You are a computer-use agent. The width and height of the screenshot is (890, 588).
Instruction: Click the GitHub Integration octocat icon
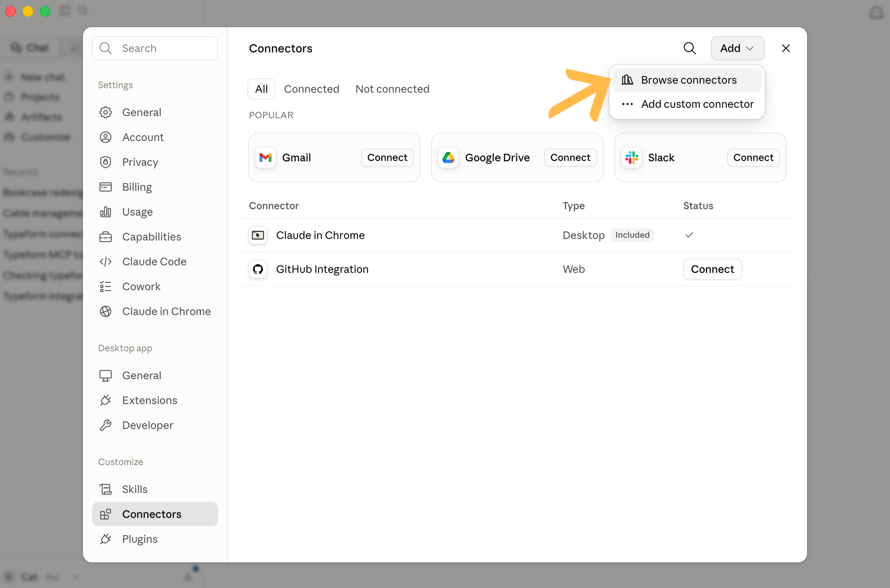click(258, 269)
